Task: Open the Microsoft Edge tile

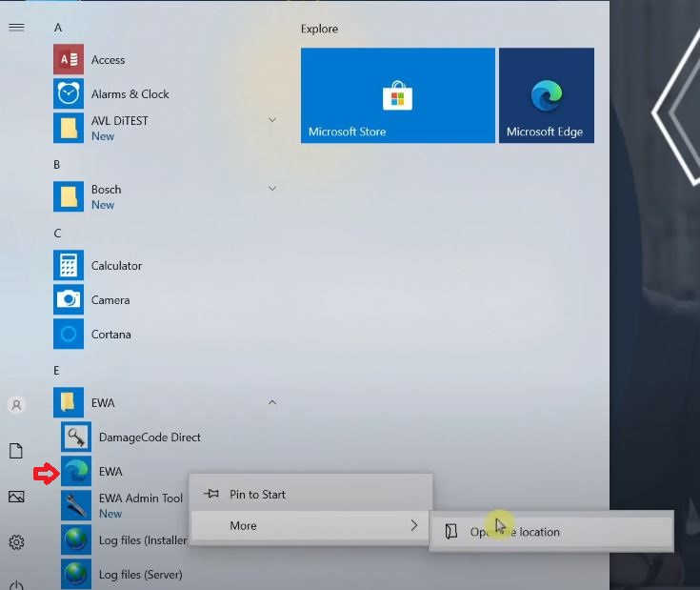Action: [547, 95]
